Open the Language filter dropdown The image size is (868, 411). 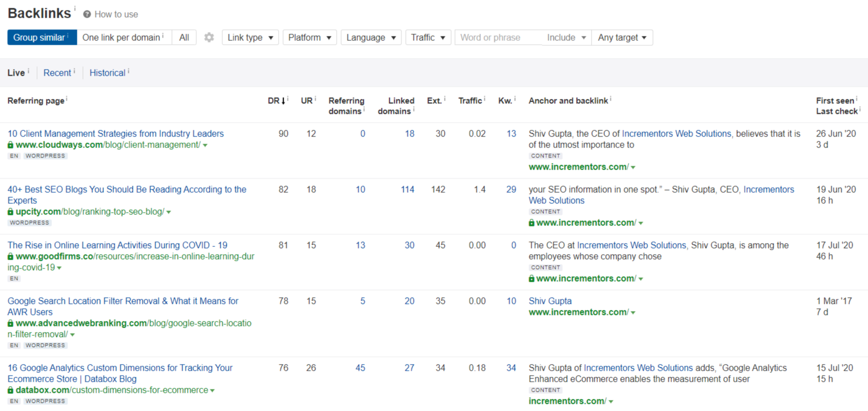(x=371, y=38)
